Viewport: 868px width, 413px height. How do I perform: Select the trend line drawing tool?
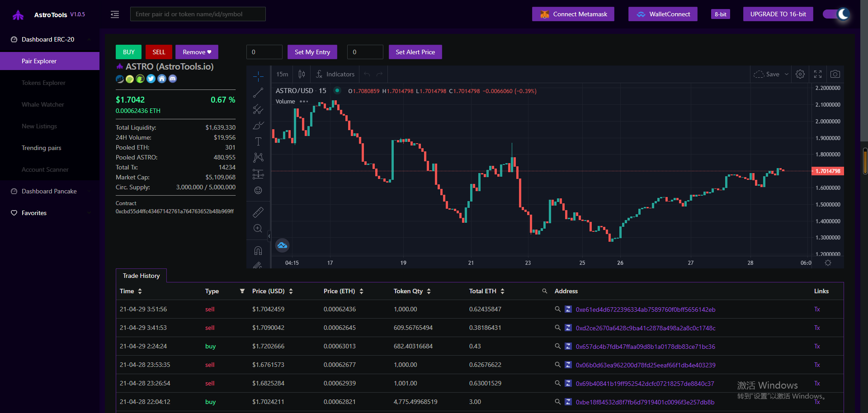click(258, 93)
